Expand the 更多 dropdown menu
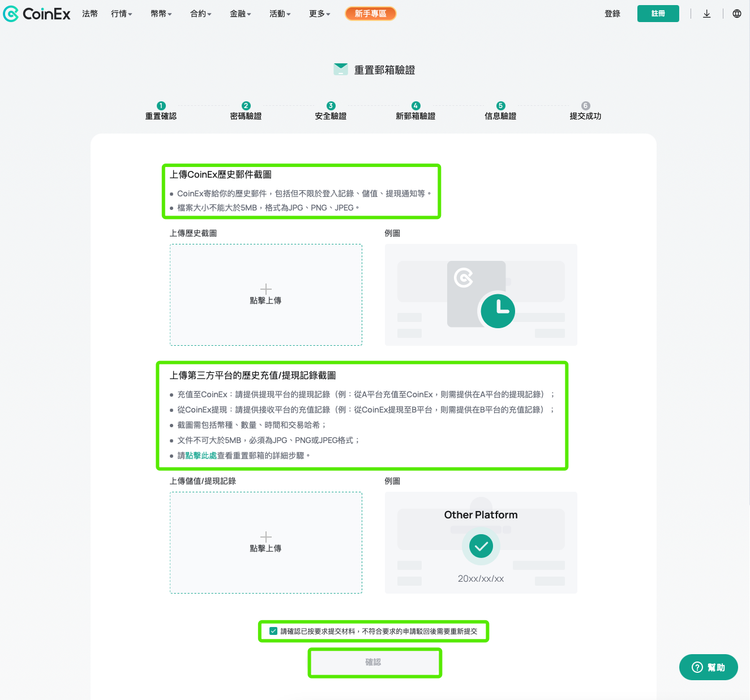 pos(320,14)
